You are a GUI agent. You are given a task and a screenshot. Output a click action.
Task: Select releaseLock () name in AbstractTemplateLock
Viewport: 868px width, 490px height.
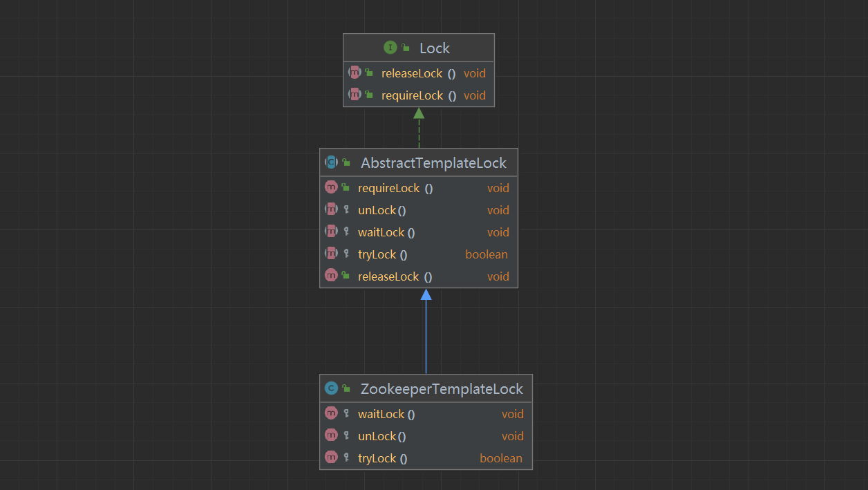[395, 276]
